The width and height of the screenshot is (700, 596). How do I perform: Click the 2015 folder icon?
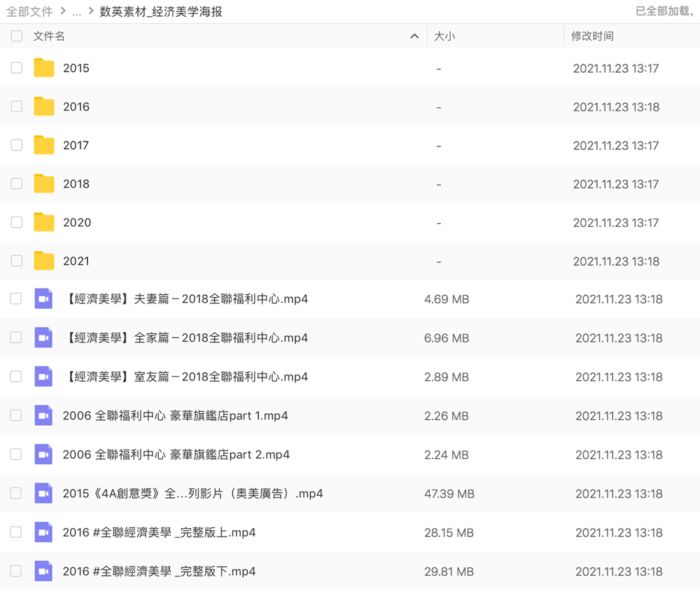(44, 68)
